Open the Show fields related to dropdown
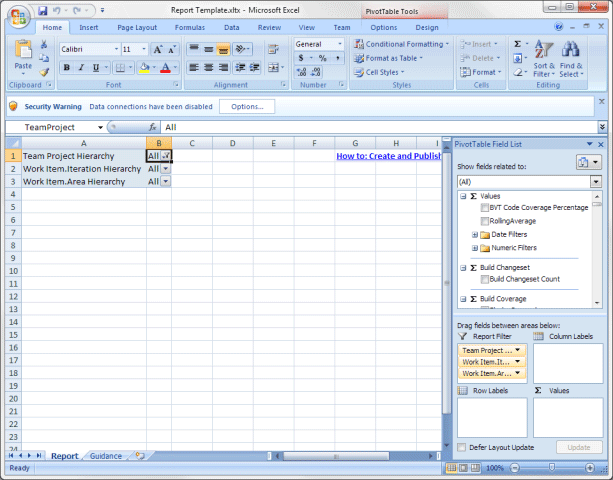This screenshot has width=613, height=480. (596, 182)
